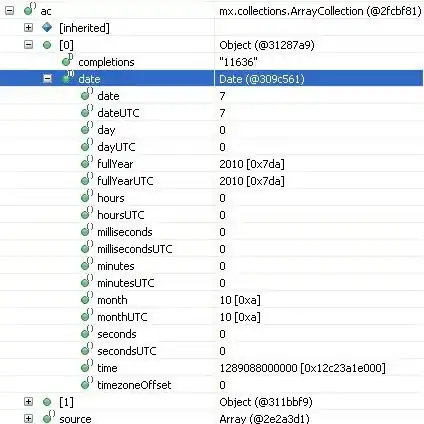The width and height of the screenshot is (424, 424).
Task: Click fullYear value 2010 [0x7da]
Action: pos(252,164)
